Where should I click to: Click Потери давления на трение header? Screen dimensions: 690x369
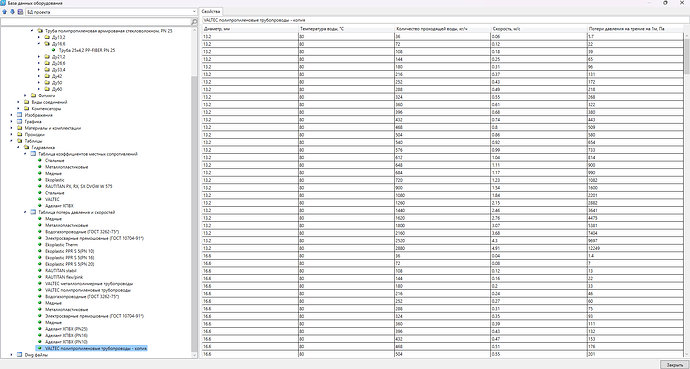635,29
